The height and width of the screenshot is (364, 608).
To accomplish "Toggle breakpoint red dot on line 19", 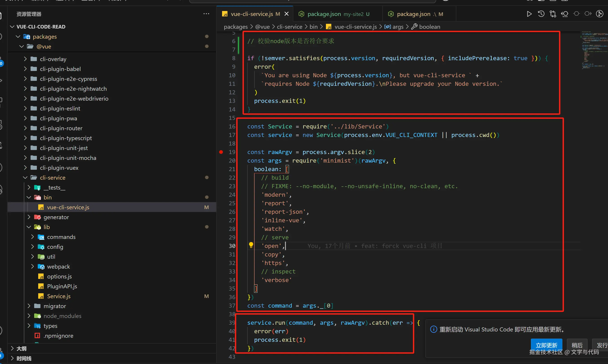I will tap(221, 152).
